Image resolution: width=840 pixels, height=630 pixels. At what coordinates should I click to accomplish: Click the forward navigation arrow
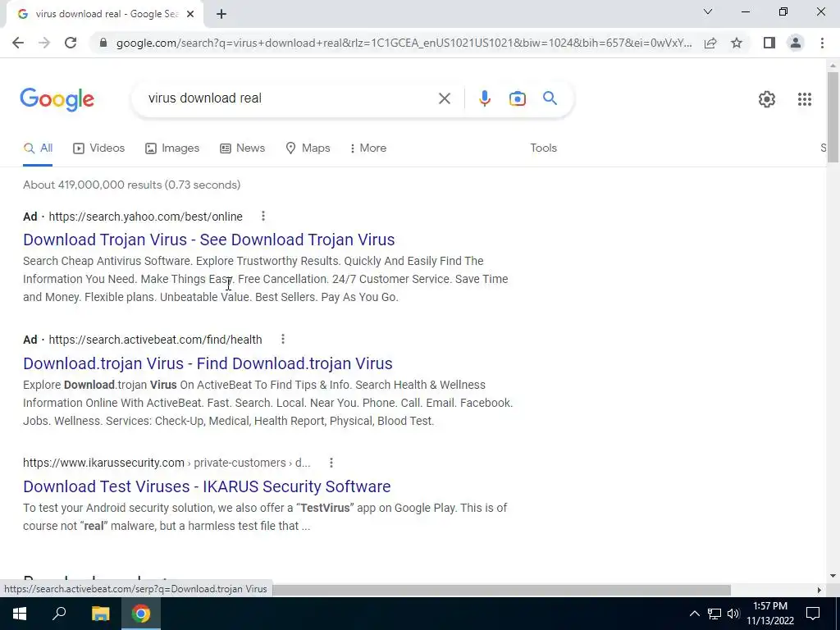pyautogui.click(x=44, y=43)
